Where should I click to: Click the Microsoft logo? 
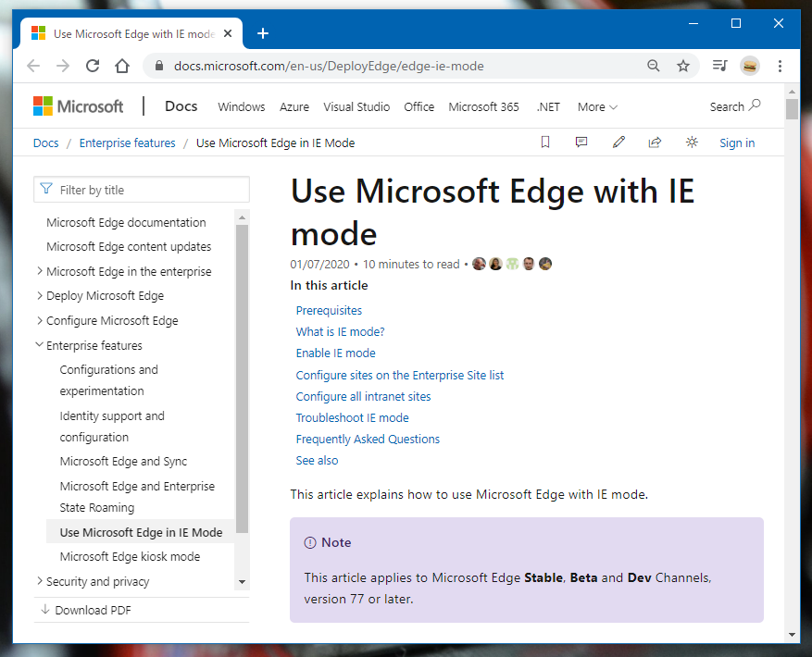pyautogui.click(x=78, y=106)
